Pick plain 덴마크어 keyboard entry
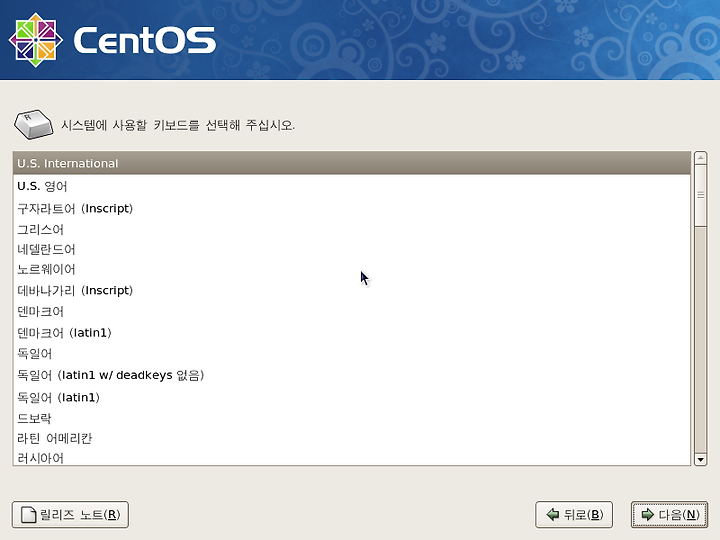This screenshot has height=540, width=720. [x=352, y=311]
